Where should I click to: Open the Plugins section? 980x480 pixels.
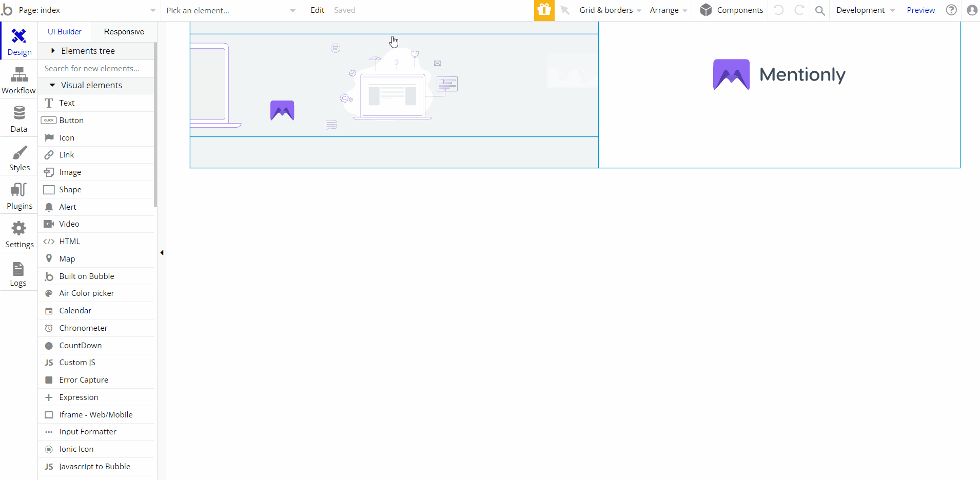coord(19,195)
